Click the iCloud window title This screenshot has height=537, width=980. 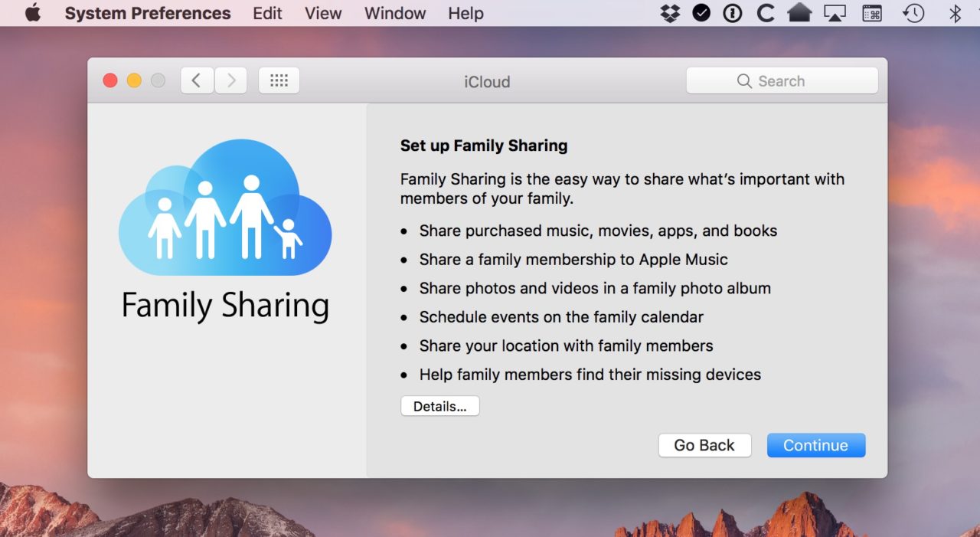pos(487,82)
